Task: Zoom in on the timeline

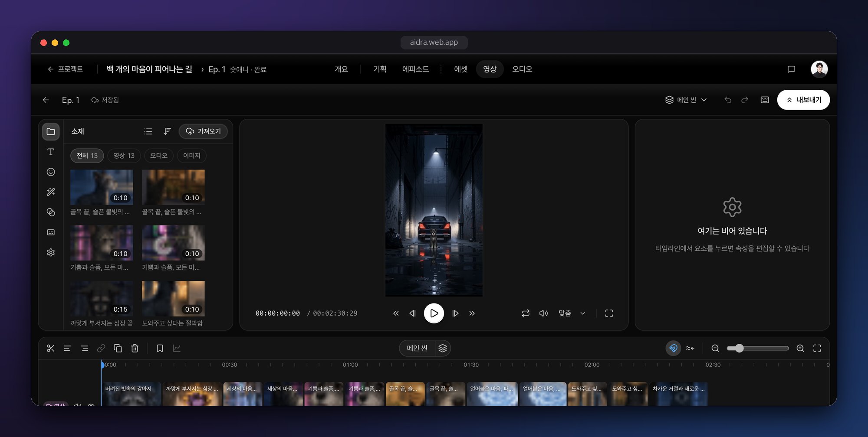Action: 800,348
